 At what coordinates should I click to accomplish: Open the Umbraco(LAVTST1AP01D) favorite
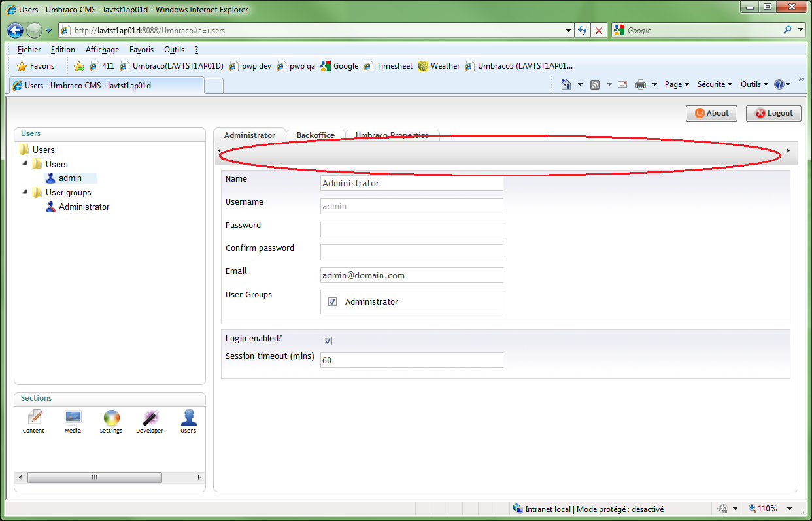click(172, 66)
